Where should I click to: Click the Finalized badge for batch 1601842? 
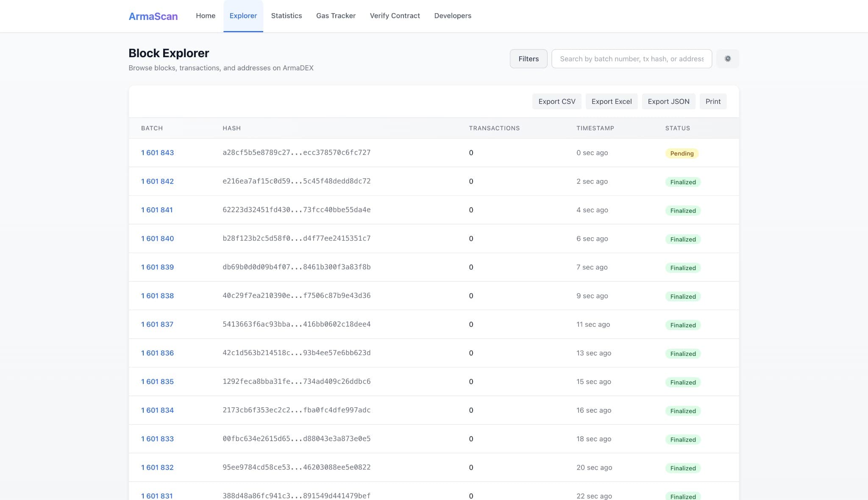[x=683, y=182]
